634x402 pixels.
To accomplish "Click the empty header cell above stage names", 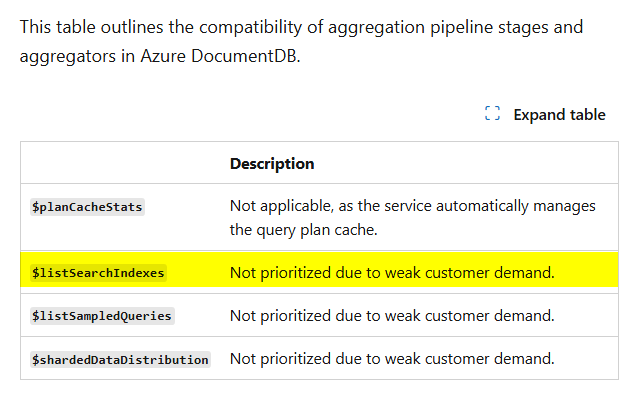I will click(x=121, y=163).
